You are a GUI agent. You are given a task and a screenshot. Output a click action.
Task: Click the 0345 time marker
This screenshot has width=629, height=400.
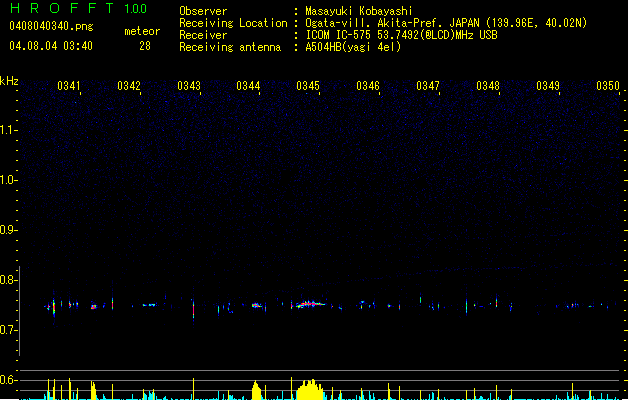(308, 86)
